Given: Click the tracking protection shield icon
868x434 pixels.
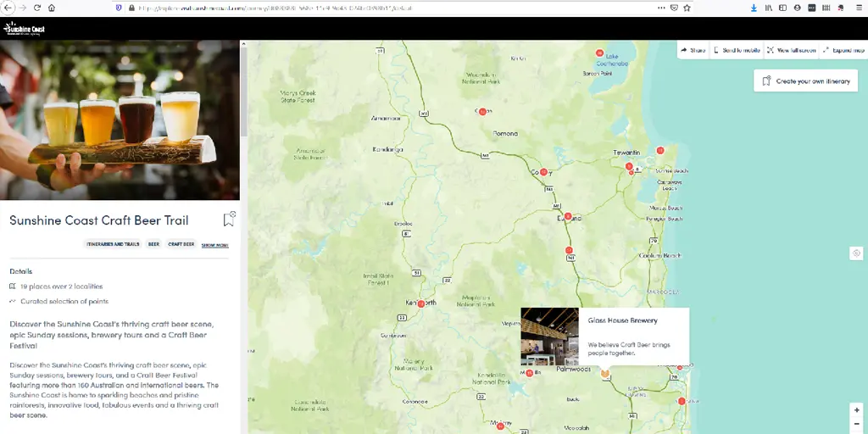Looking at the screenshot, I should pos(119,8).
